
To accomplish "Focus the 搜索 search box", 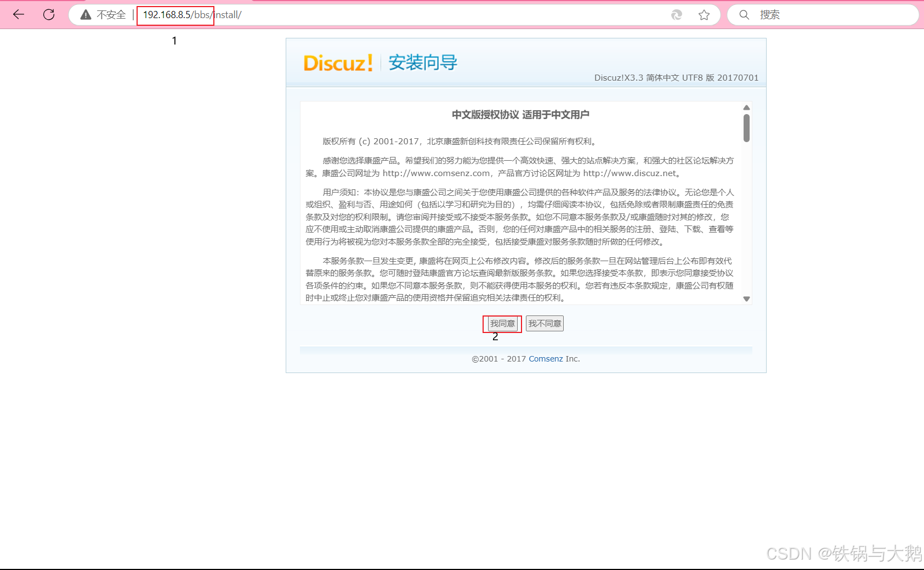I will tap(823, 15).
